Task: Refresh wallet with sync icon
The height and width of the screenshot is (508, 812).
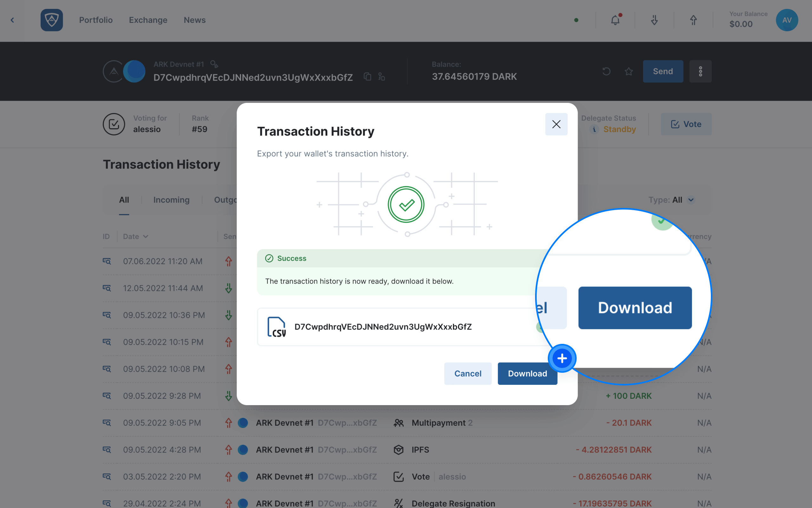Action: coord(606,71)
